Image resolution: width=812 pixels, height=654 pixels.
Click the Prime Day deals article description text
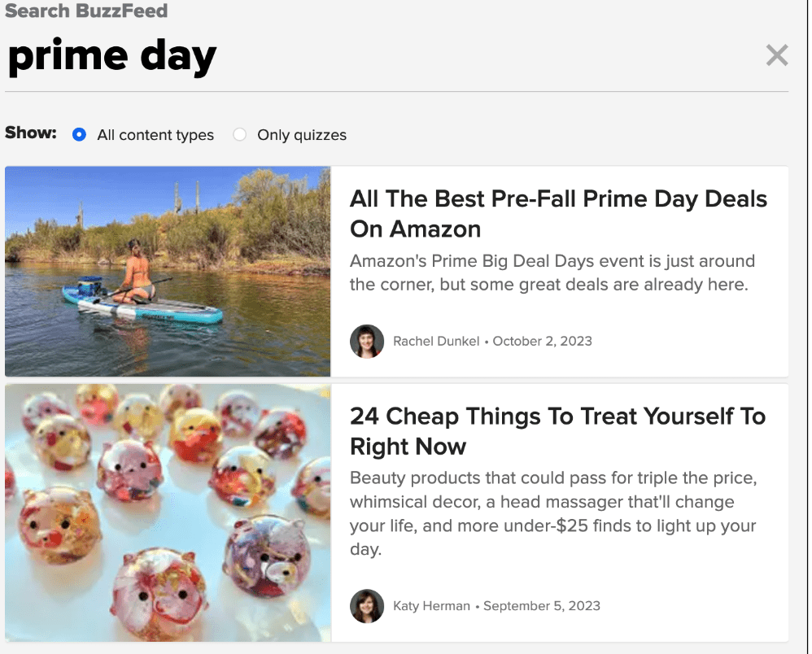pyautogui.click(x=552, y=272)
